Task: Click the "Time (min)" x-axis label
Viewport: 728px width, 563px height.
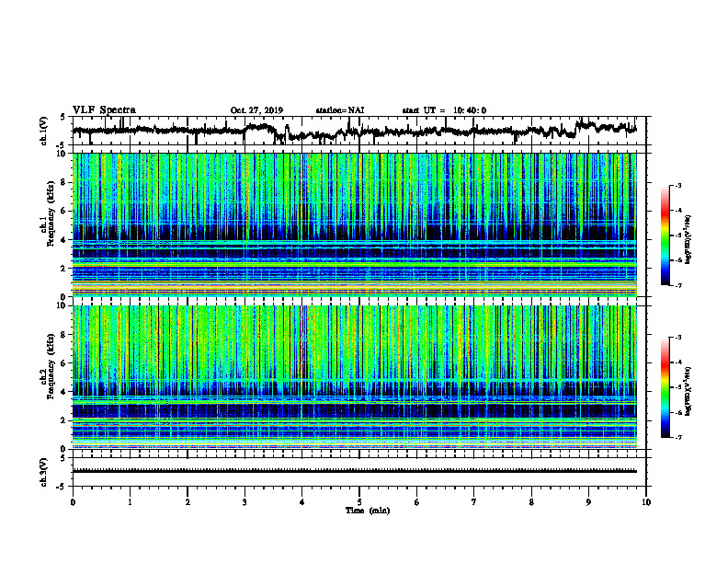Action: point(368,511)
